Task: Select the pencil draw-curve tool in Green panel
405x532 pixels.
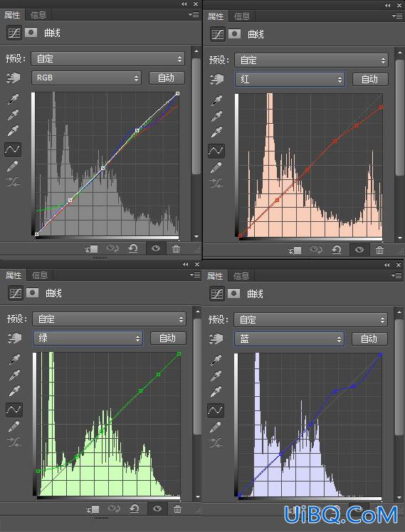Action: tap(14, 426)
